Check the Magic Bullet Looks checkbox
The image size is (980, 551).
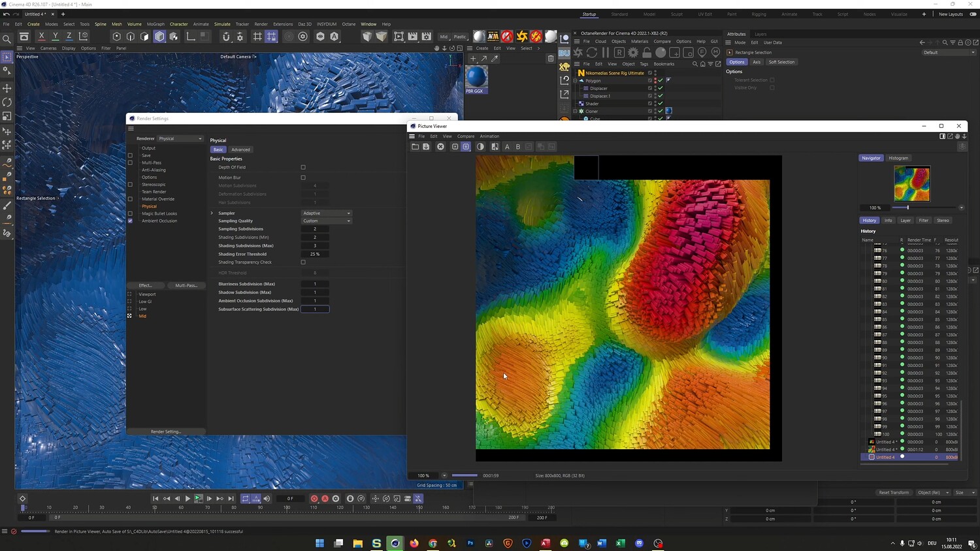tap(130, 213)
